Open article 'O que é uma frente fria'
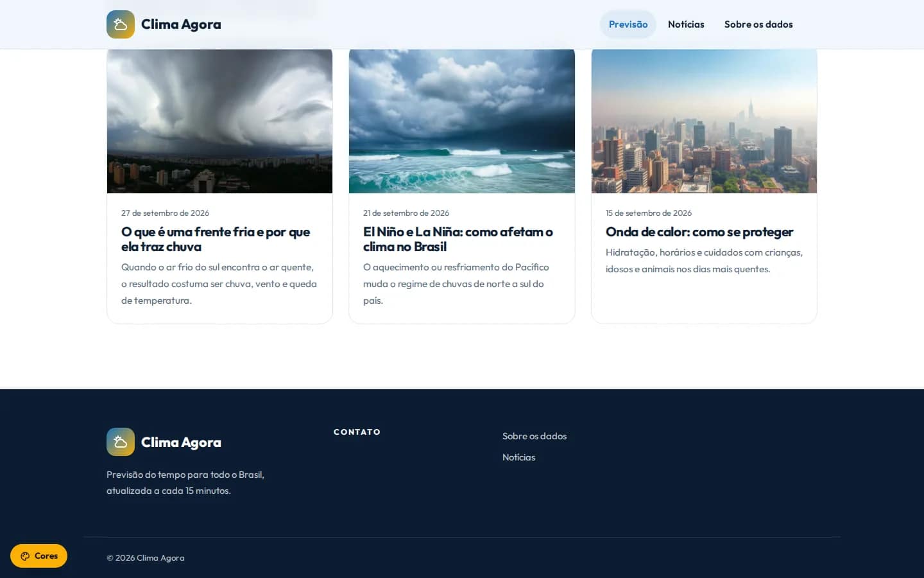The width and height of the screenshot is (924, 578). [216, 239]
